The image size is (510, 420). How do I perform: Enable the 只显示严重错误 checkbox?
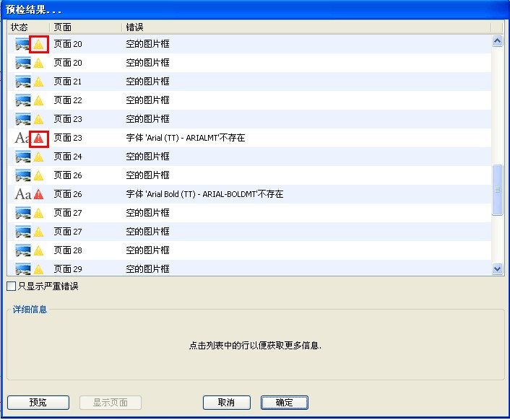tap(11, 286)
